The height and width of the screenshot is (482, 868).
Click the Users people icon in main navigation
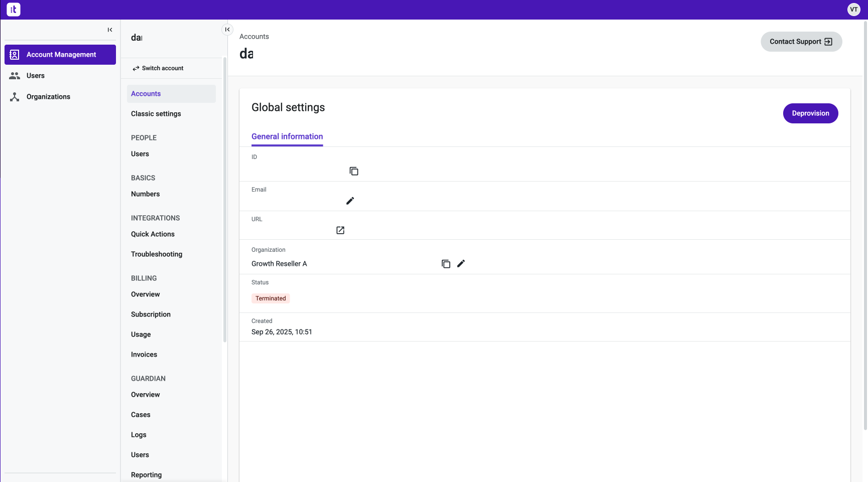coord(15,76)
